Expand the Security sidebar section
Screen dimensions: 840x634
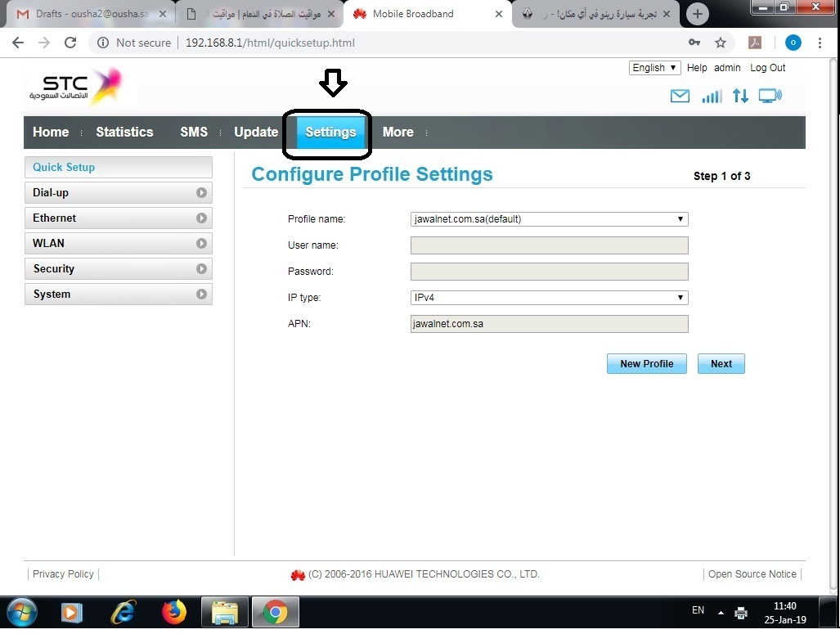pyautogui.click(x=119, y=269)
